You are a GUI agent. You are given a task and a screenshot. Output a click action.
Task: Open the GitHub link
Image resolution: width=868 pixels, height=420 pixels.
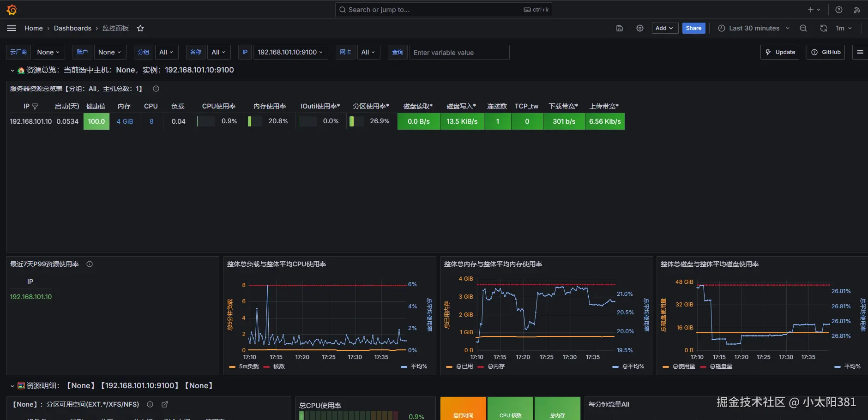tap(826, 52)
